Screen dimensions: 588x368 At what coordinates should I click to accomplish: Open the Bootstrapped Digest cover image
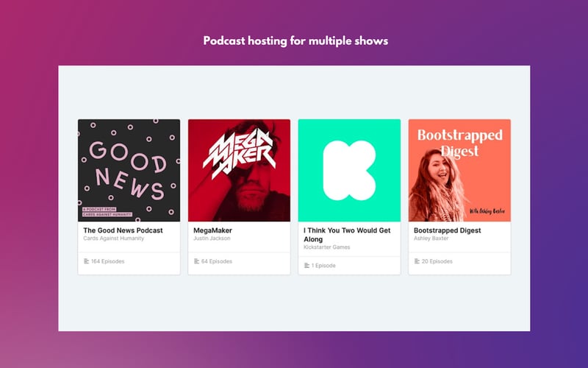tap(460, 171)
